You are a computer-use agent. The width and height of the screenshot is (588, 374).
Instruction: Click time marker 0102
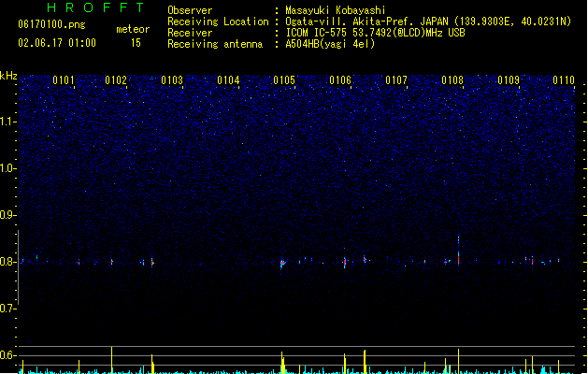pyautogui.click(x=116, y=80)
